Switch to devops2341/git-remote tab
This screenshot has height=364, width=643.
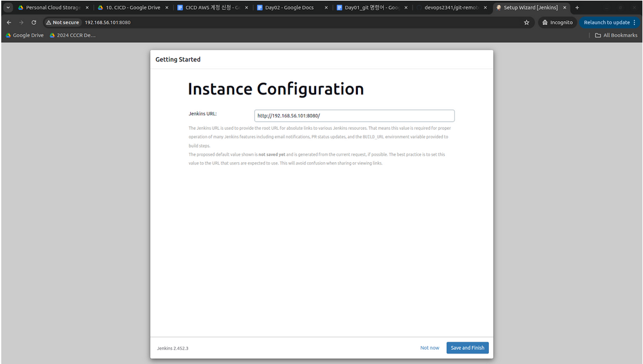tap(451, 7)
